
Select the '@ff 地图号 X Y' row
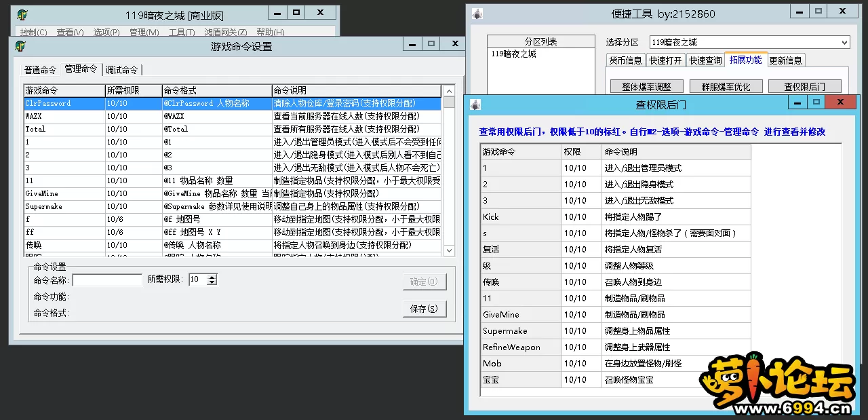(233, 232)
